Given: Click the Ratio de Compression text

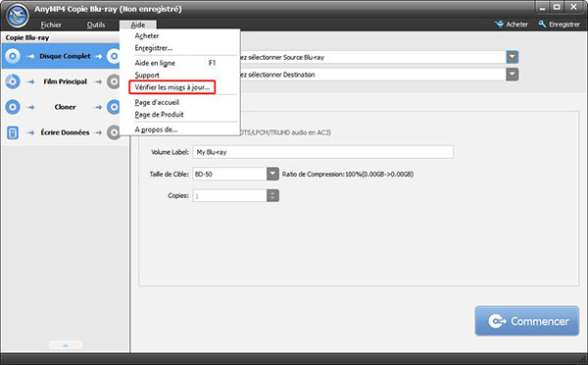Looking at the screenshot, I should (x=348, y=175).
